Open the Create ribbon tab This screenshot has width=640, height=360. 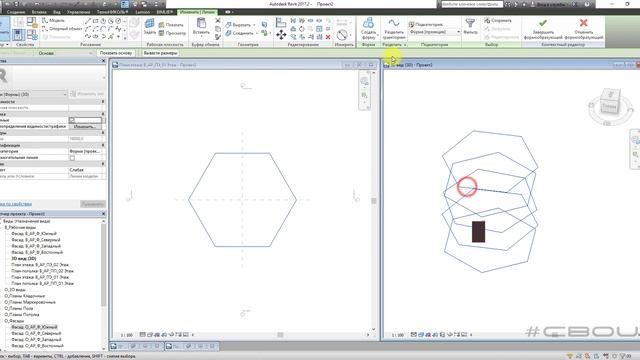(x=16, y=12)
